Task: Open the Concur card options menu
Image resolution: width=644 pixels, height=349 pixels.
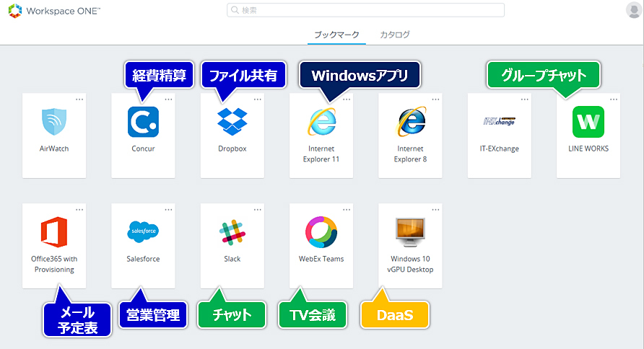Action: (168, 100)
